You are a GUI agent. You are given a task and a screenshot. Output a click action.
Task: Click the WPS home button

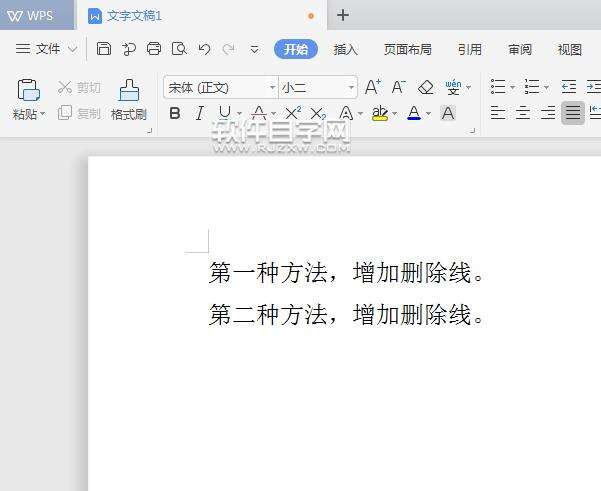[37, 15]
